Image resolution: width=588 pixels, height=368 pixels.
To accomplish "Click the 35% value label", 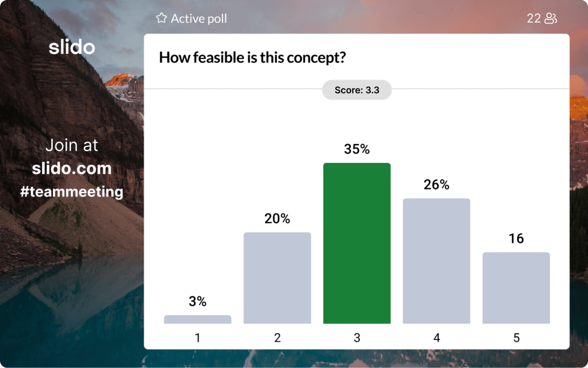I will pyautogui.click(x=357, y=149).
